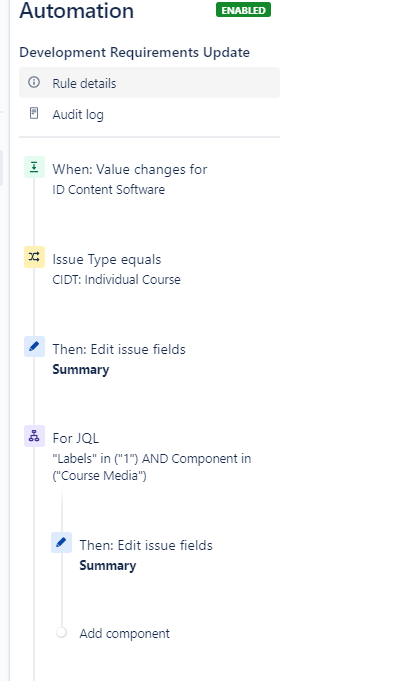Select the purple branch icon for For JQL

(34, 436)
